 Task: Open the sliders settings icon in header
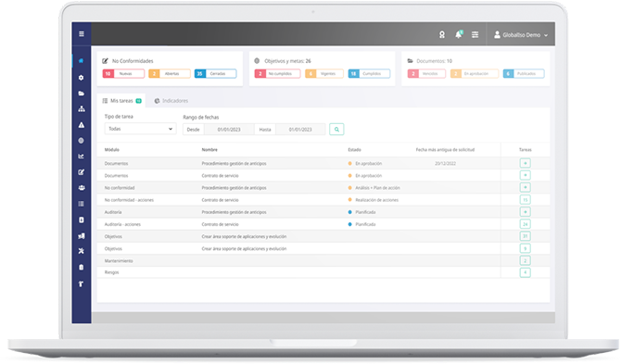click(x=475, y=35)
